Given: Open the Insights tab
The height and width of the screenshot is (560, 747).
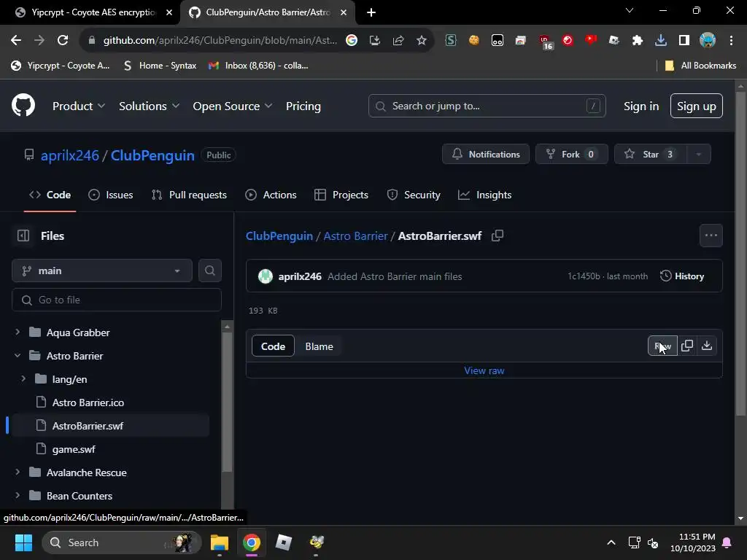Looking at the screenshot, I should (484, 195).
